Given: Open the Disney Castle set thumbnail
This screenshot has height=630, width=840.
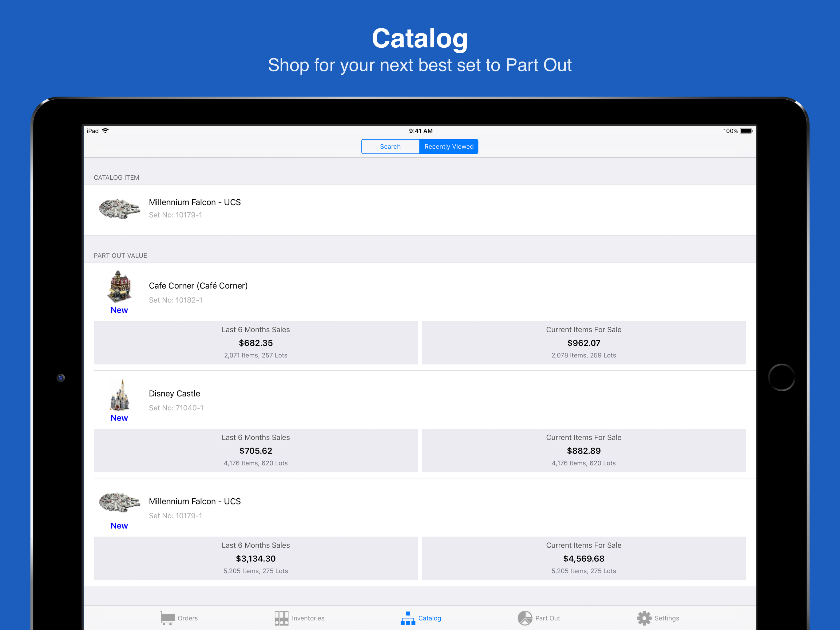Looking at the screenshot, I should pyautogui.click(x=119, y=394).
